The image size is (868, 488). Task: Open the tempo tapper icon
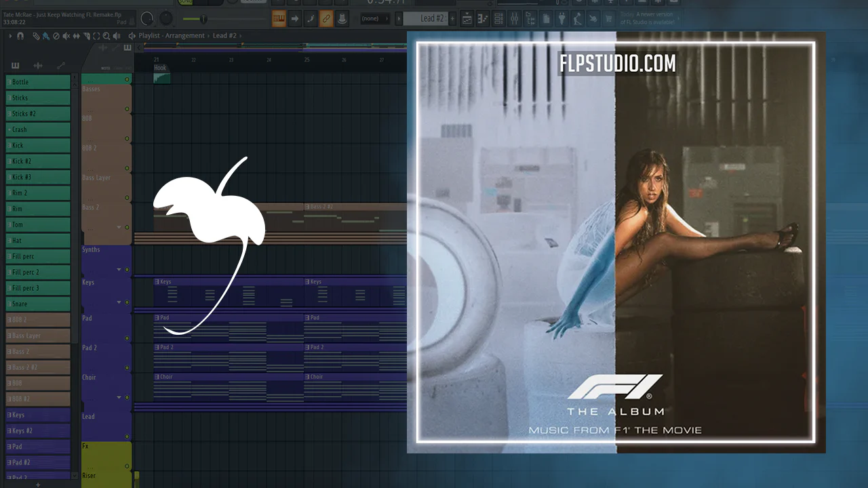(577, 18)
